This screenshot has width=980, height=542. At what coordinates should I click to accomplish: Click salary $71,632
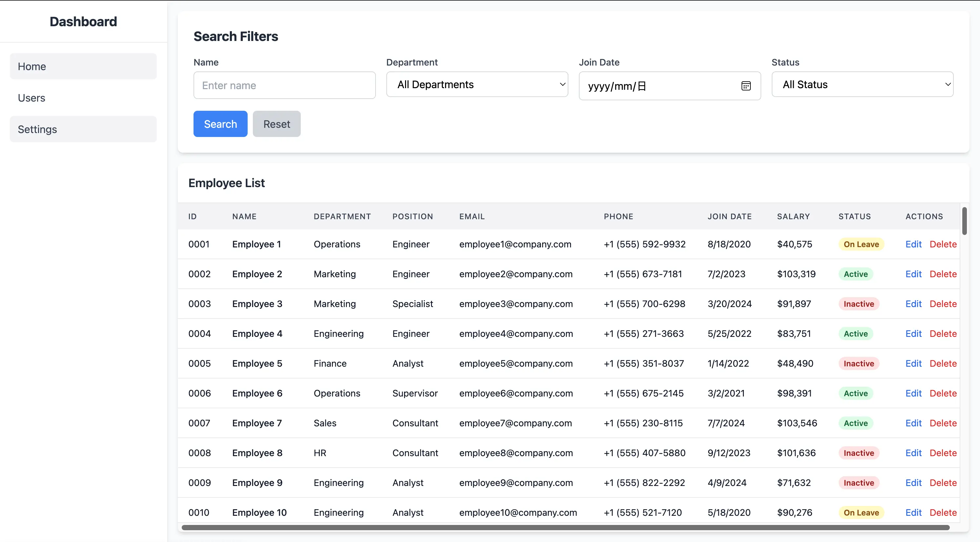[x=794, y=483]
